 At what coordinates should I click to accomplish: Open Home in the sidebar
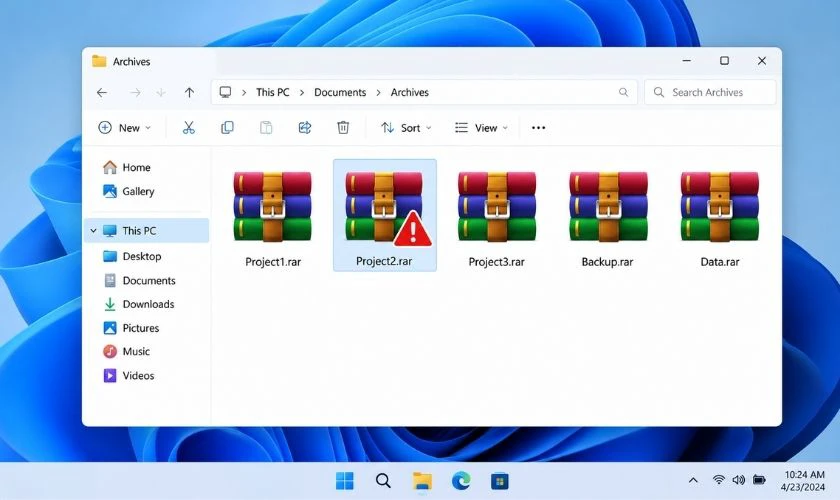(126, 167)
